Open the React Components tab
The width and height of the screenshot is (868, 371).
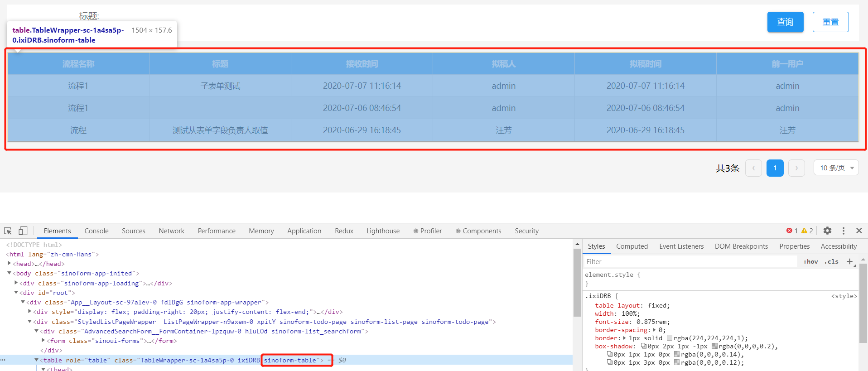[478, 231]
